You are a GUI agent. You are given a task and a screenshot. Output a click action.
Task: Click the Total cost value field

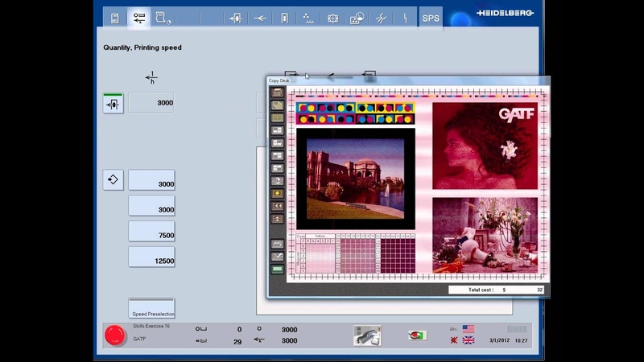(x=496, y=290)
